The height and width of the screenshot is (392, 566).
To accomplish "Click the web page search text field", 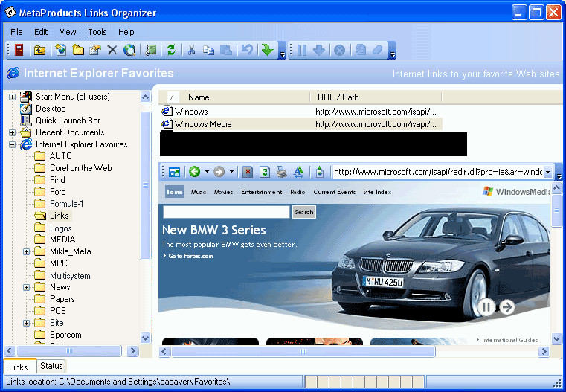I will 226,212.
